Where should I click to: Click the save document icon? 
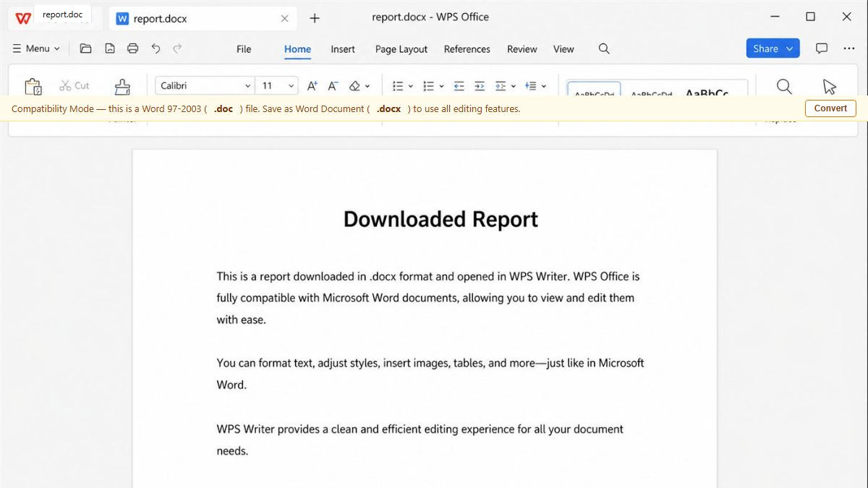[x=110, y=48]
